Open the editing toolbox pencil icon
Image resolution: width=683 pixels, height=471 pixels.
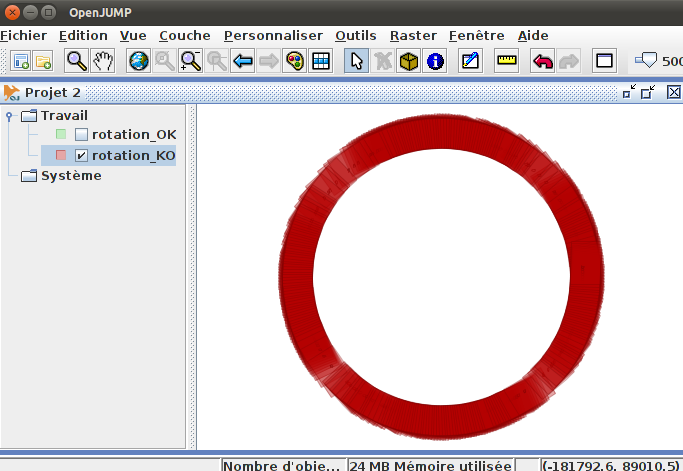[470, 61]
